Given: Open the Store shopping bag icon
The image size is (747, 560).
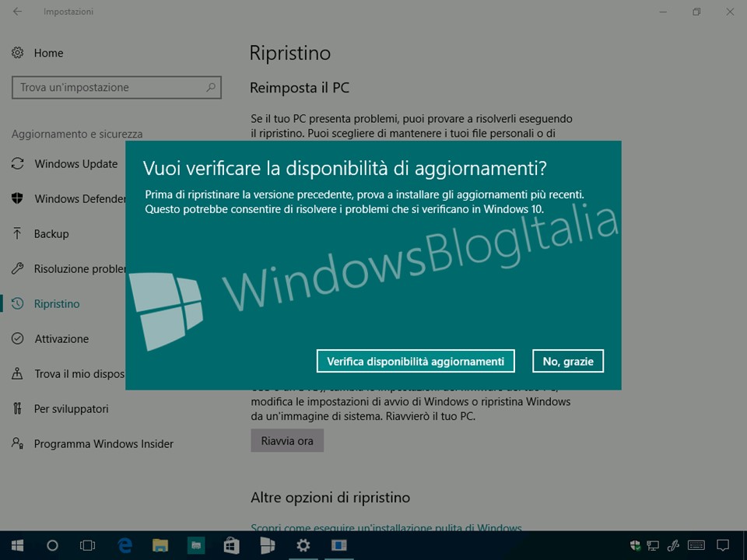Looking at the screenshot, I should [232, 546].
